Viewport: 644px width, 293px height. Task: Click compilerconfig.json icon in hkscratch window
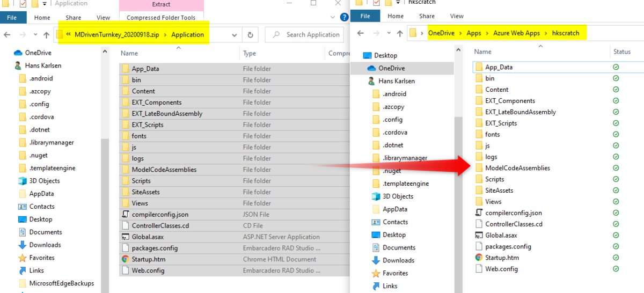tap(479, 213)
